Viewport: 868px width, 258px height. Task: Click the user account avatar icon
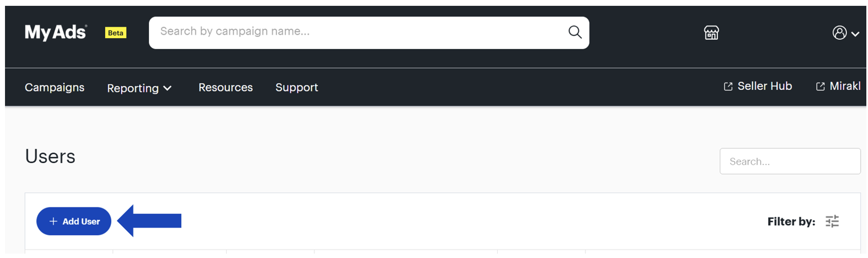coord(839,32)
